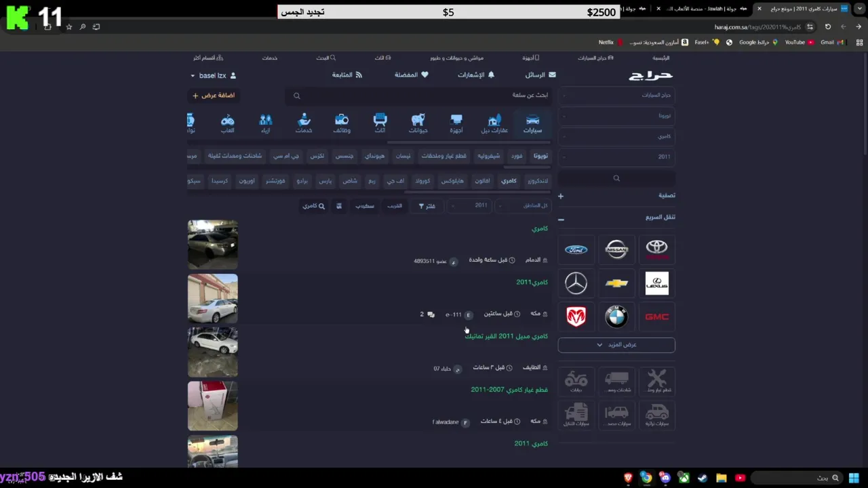Select the سيارات (cars) category icon
This screenshot has width=868, height=488.
click(x=532, y=123)
